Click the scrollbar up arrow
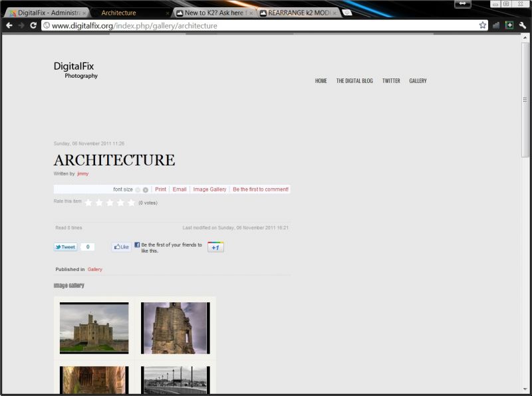532x396 pixels. pos(525,38)
